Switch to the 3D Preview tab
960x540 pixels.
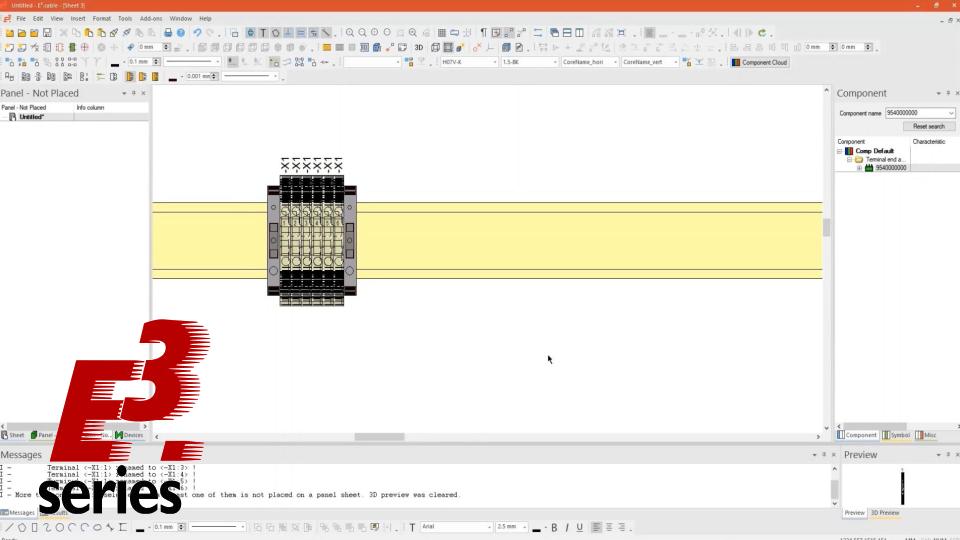coord(885,513)
